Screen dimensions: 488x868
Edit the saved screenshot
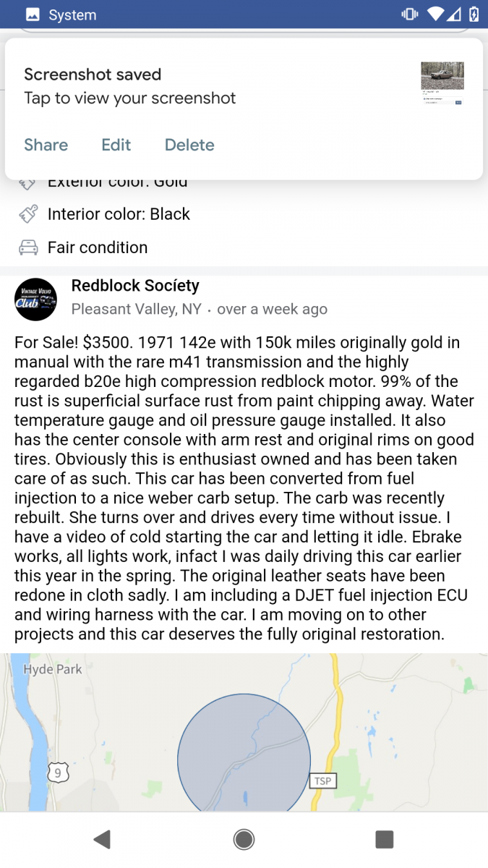pyautogui.click(x=116, y=145)
